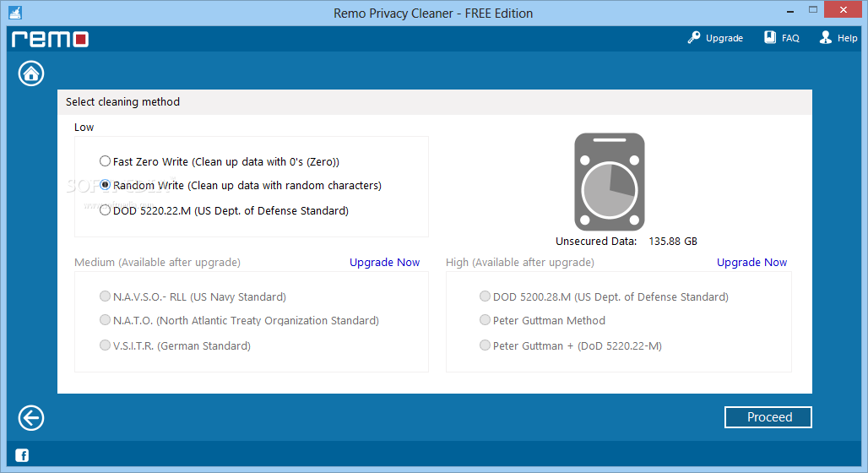The width and height of the screenshot is (868, 473).
Task: Minimize the Remo Privacy Cleaner window
Action: point(790,10)
